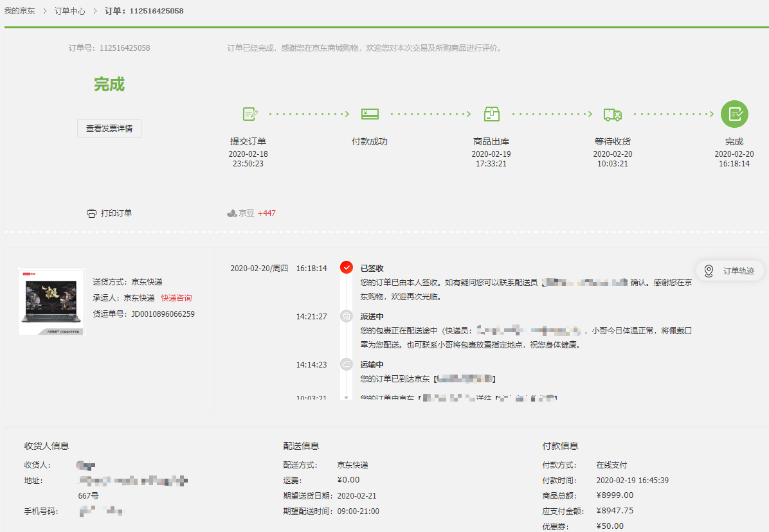Click the 承运人 carrier name 京东快递
The width and height of the screenshot is (769, 532).
[x=139, y=298]
